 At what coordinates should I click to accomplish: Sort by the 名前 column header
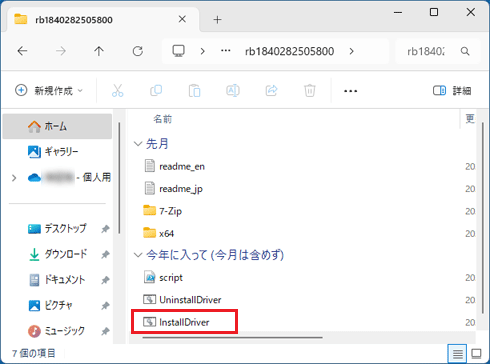162,119
